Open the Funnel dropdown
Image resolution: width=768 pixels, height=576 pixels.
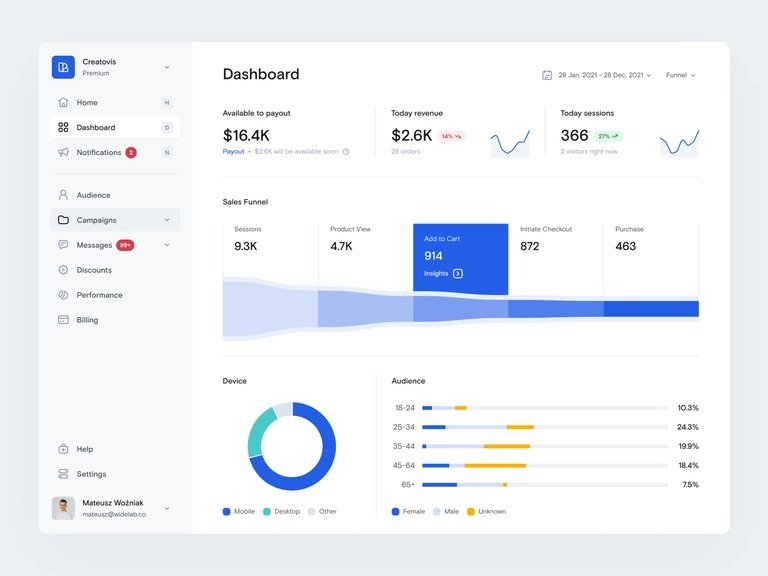680,75
